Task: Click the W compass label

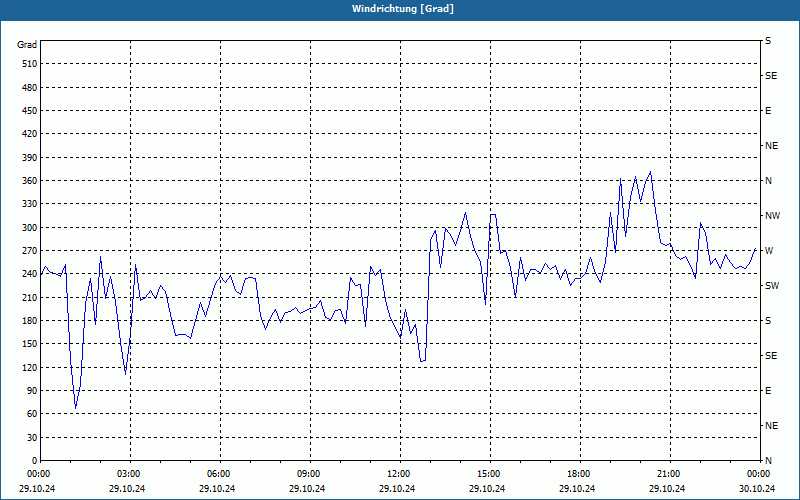Action: (769, 251)
